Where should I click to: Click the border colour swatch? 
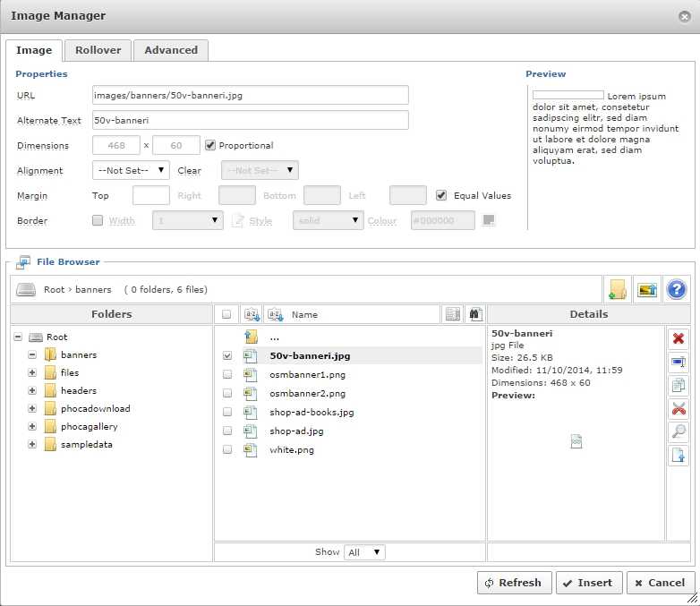(488, 220)
